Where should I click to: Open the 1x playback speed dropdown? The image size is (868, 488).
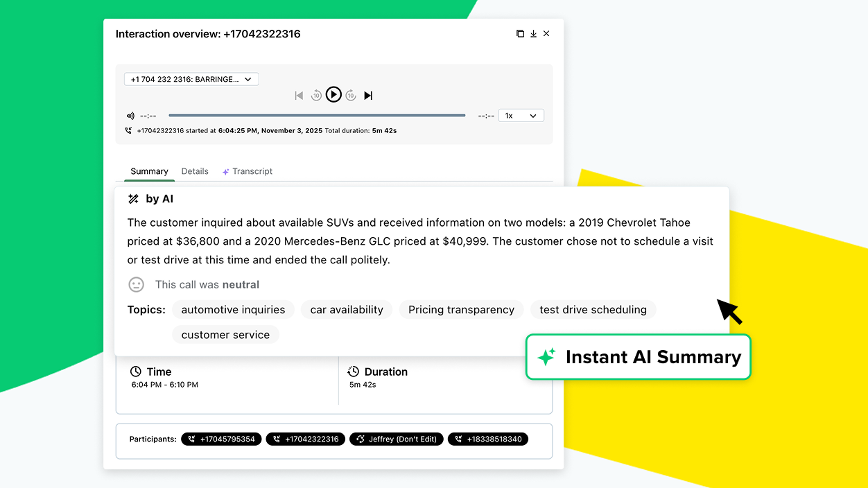click(x=521, y=115)
